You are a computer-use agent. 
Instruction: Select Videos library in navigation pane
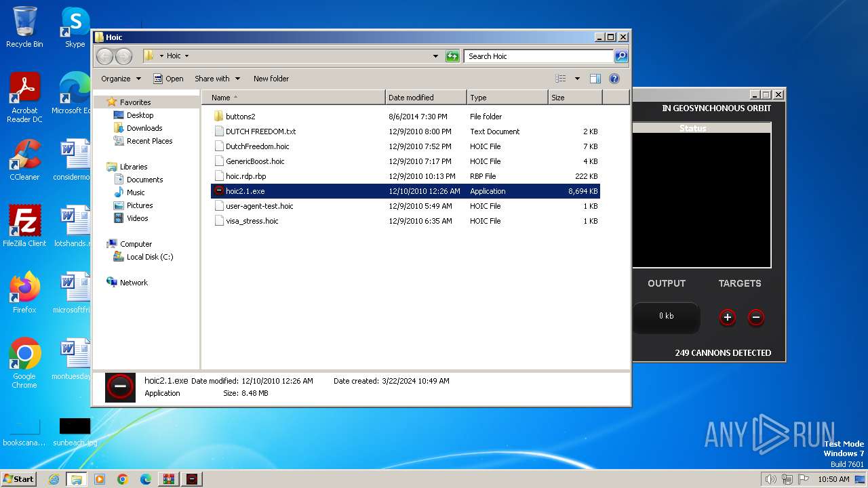pos(137,218)
